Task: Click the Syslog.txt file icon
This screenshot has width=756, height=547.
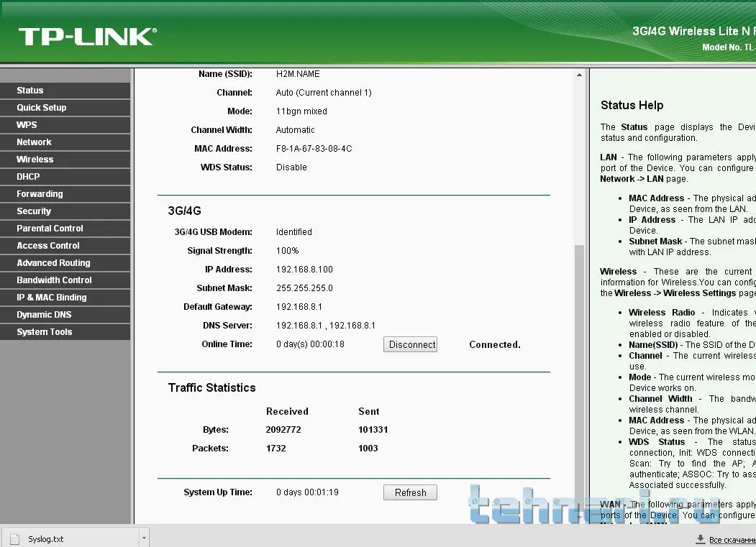Action: tap(15, 539)
